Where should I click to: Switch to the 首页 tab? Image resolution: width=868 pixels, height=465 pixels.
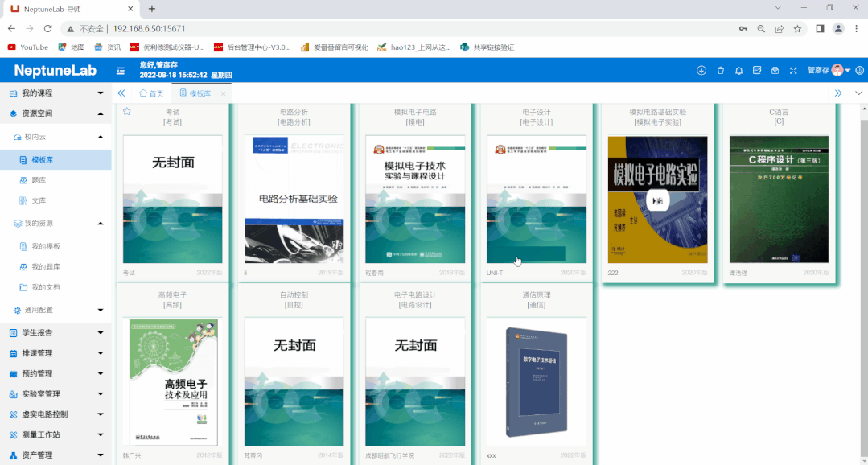(151, 93)
